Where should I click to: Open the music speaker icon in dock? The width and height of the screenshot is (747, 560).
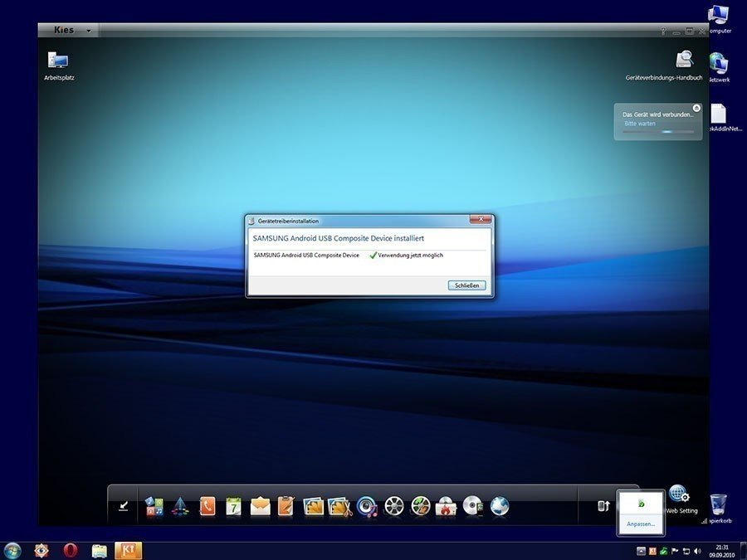coord(367,507)
